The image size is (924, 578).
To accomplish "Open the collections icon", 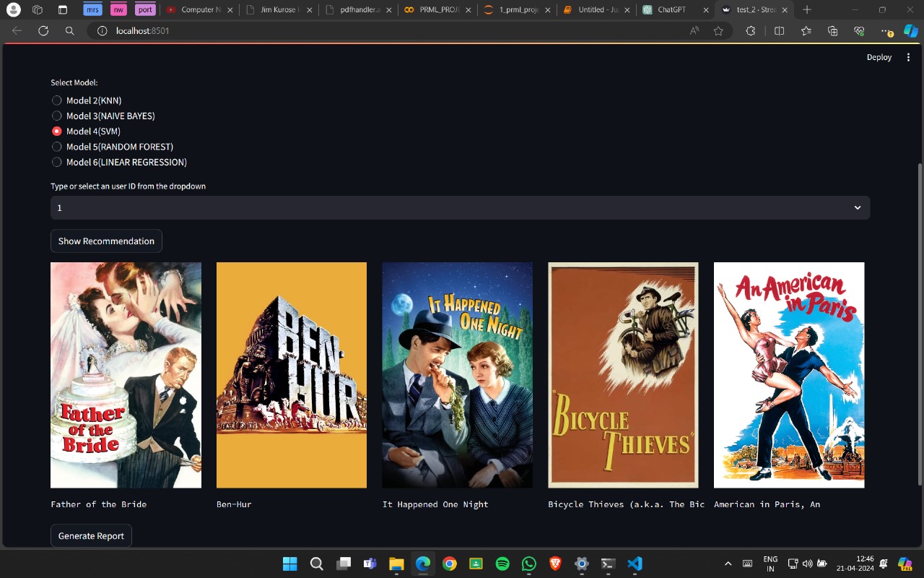I will [x=832, y=31].
